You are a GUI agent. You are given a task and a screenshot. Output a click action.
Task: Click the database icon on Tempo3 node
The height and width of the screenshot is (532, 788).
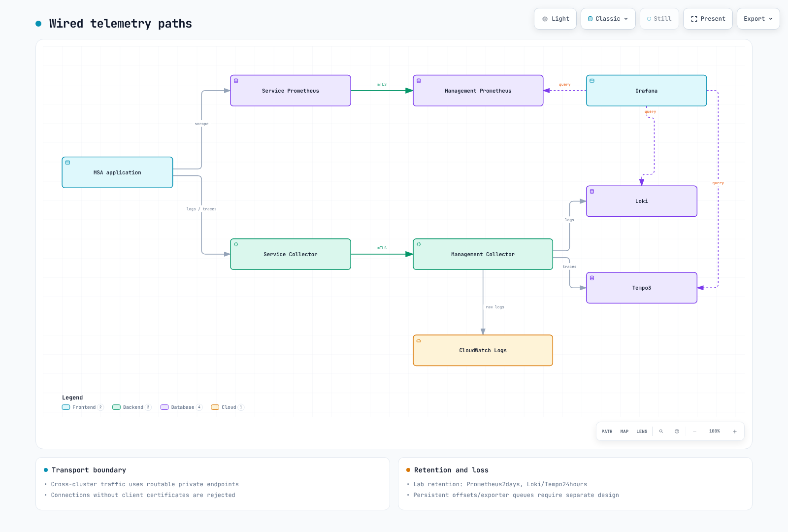592,278
